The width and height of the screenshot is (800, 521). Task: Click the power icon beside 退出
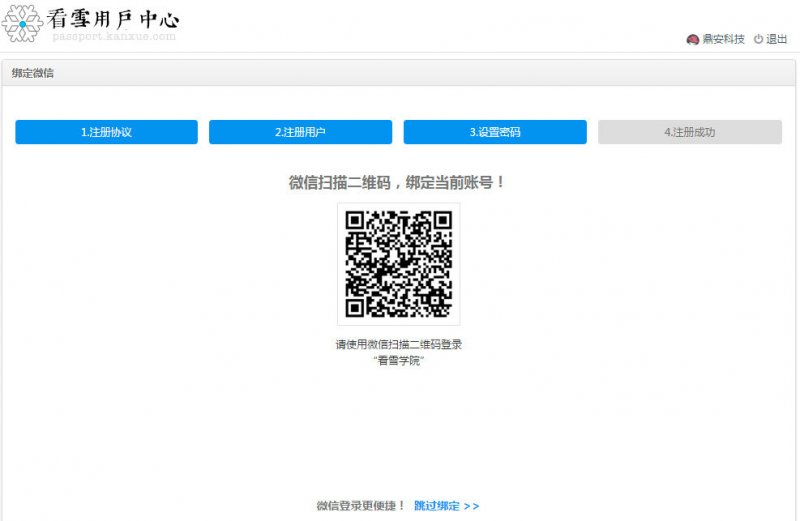(758, 39)
